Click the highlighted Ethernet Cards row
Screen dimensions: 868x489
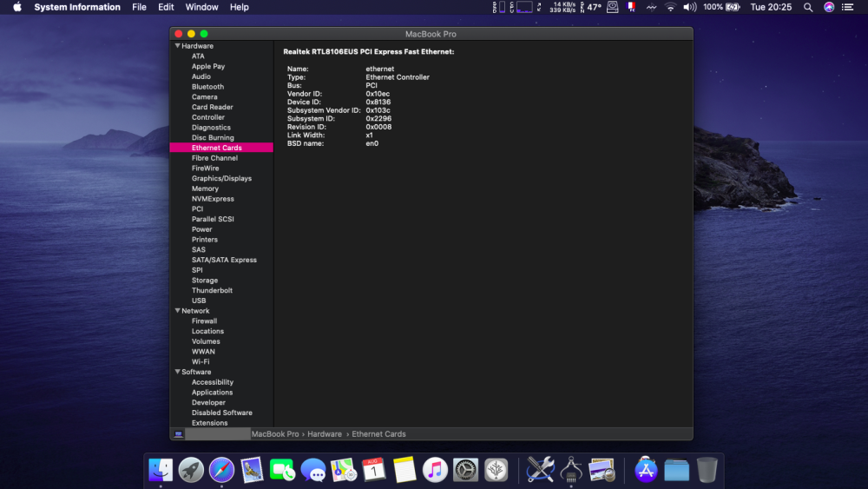(x=221, y=148)
